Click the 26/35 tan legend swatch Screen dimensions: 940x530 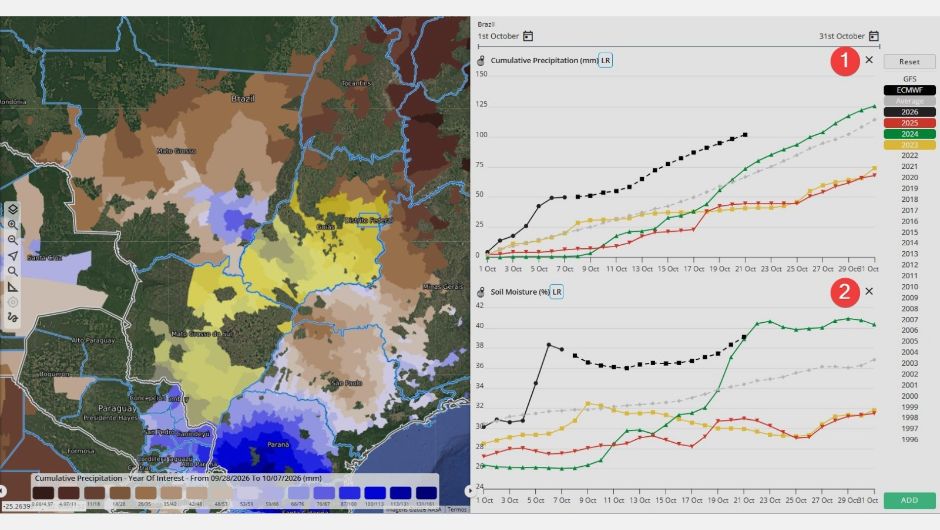pyautogui.click(x=145, y=493)
